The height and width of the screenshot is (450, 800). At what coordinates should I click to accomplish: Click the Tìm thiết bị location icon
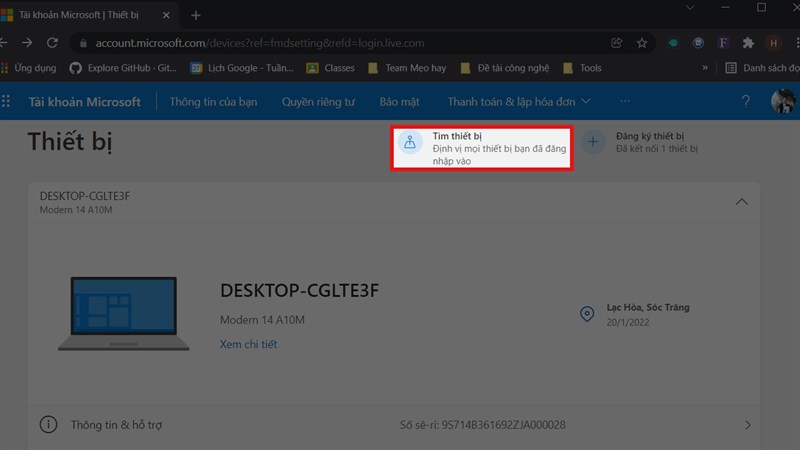pos(410,142)
